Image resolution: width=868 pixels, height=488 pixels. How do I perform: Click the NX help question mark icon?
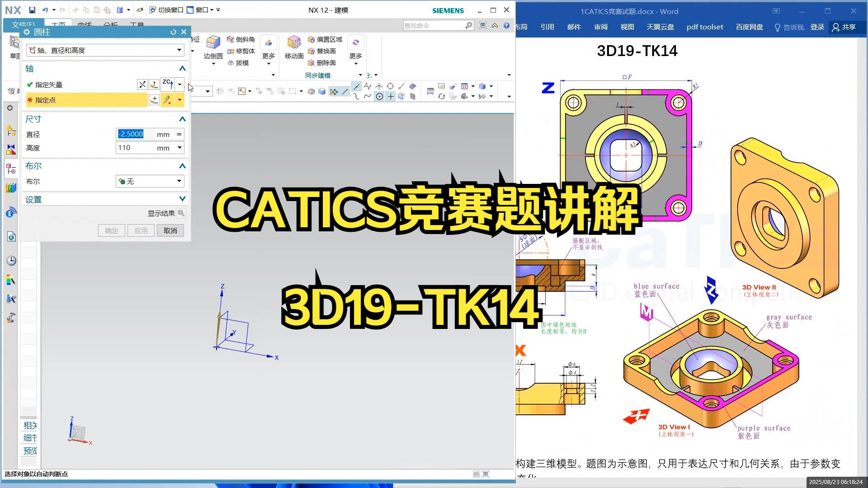coord(507,26)
